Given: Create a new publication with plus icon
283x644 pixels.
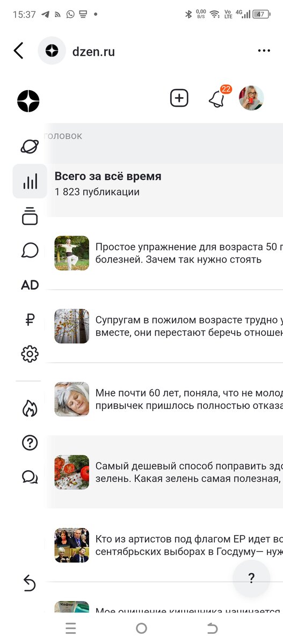Looking at the screenshot, I should pyautogui.click(x=179, y=98).
